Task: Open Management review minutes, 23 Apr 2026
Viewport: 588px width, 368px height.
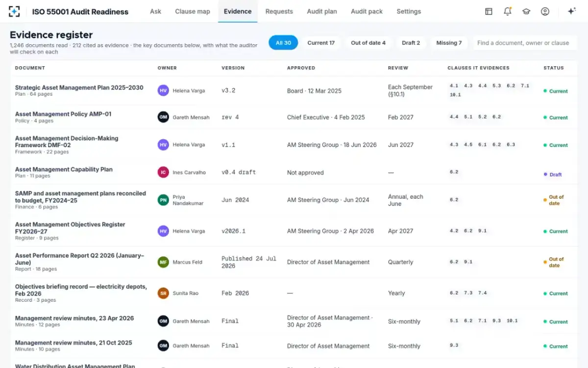Action: [x=74, y=318]
